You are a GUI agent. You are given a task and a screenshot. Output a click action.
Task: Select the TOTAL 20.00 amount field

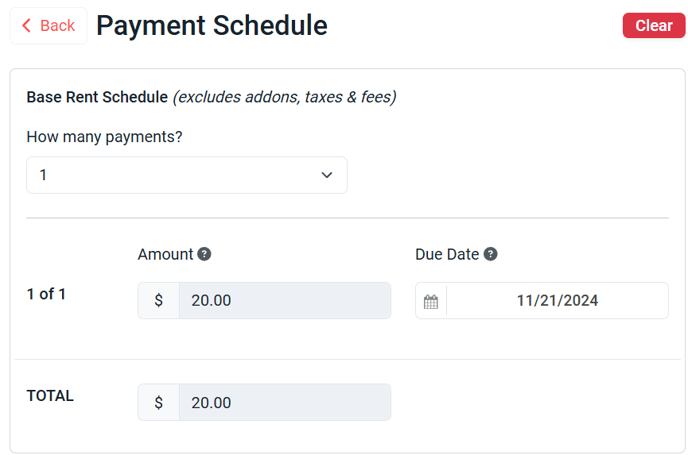(285, 402)
